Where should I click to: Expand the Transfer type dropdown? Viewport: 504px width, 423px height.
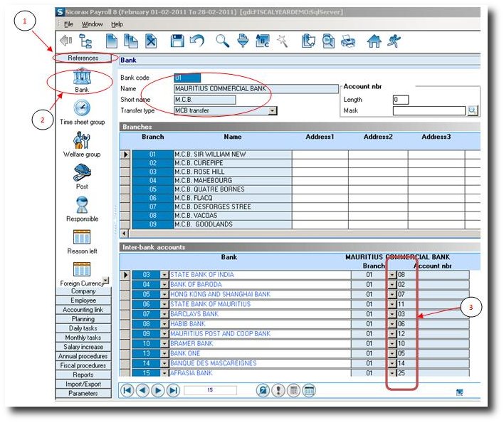click(273, 110)
